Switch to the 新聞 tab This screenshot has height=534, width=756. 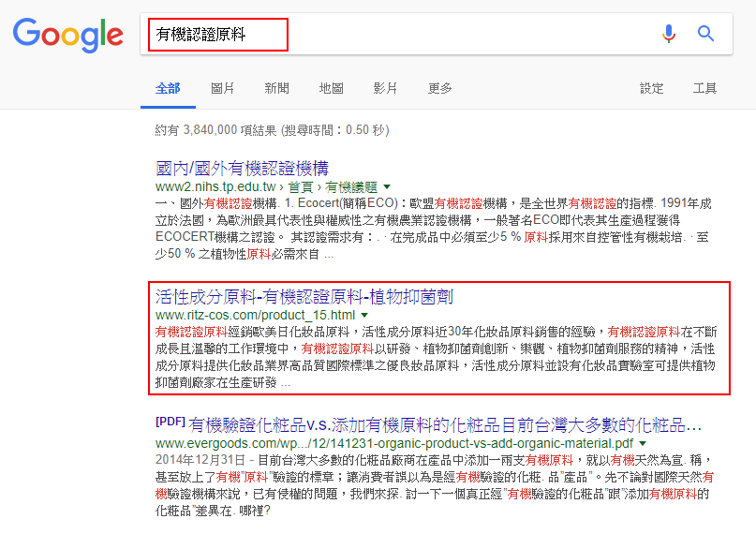[x=276, y=88]
